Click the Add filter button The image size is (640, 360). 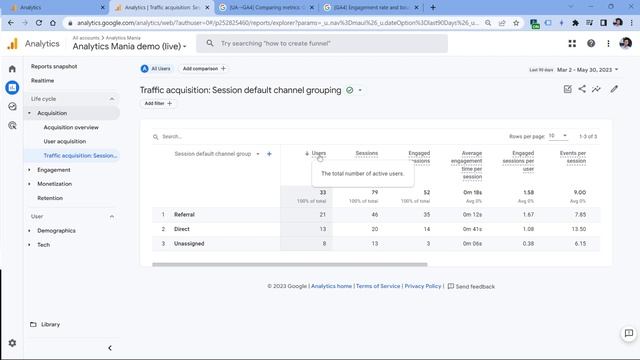pos(158,103)
